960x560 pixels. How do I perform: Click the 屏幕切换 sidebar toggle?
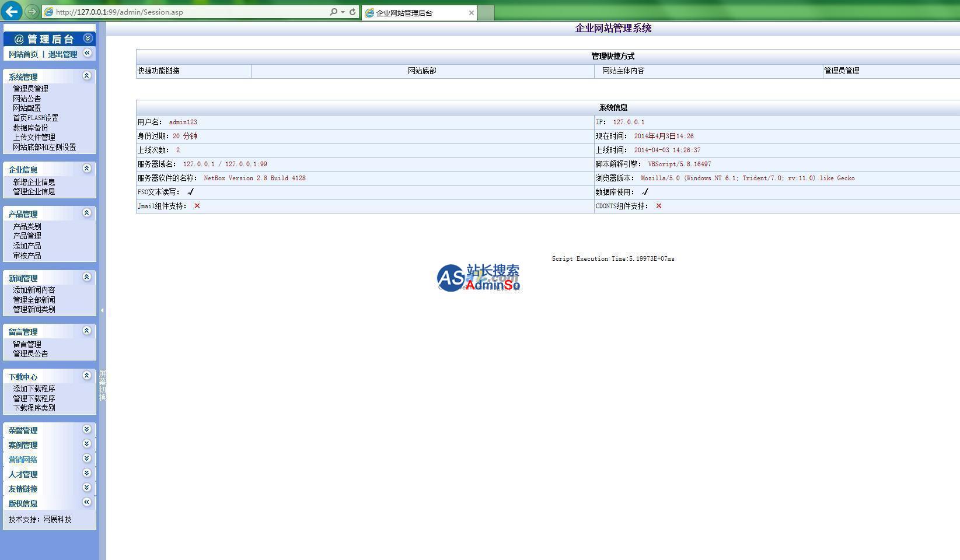[x=103, y=385]
